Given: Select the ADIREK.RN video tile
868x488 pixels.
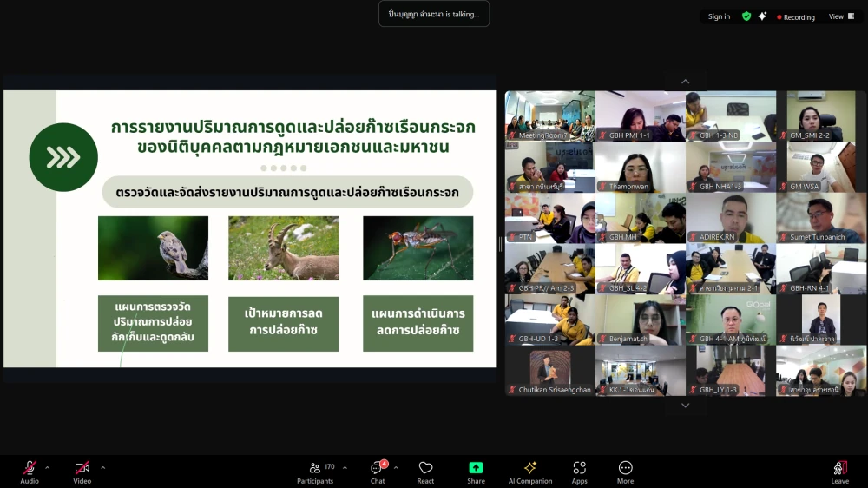Looking at the screenshot, I should (x=731, y=218).
